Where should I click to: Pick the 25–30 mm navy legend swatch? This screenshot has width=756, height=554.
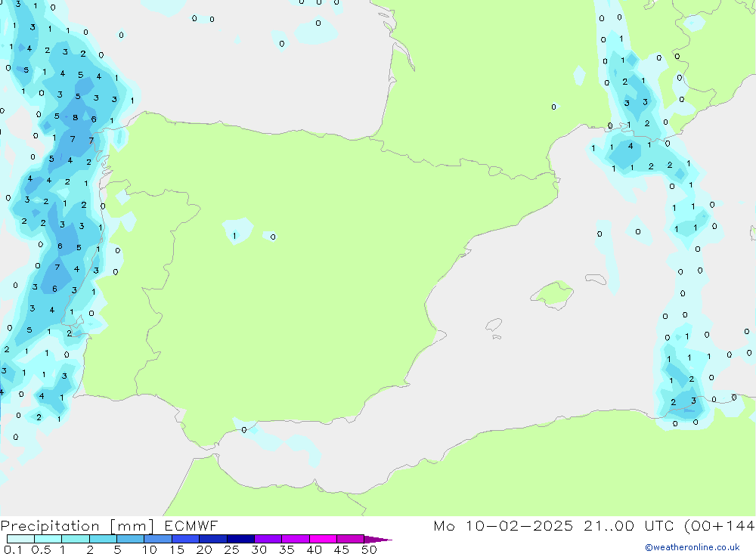click(x=240, y=539)
